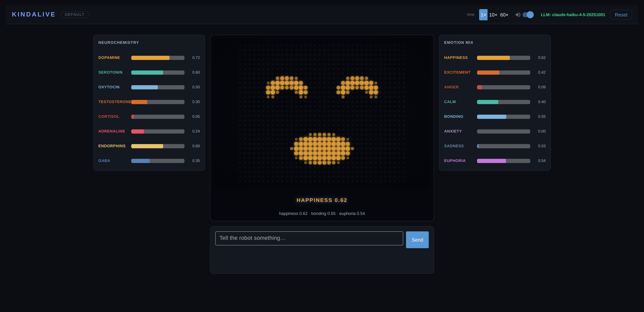Click the Serotonin level bar
Screen dimensions: 644x312
coord(158,73)
